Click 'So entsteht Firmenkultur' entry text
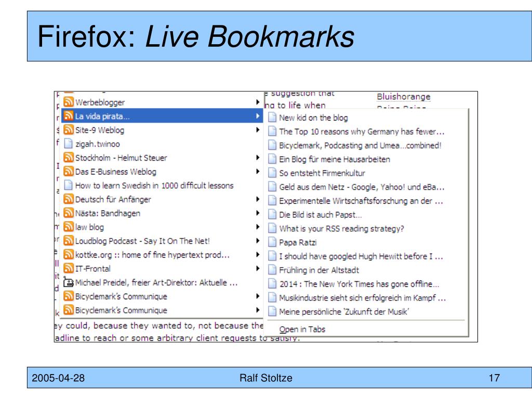This screenshot has height=399, width=532. (322, 173)
